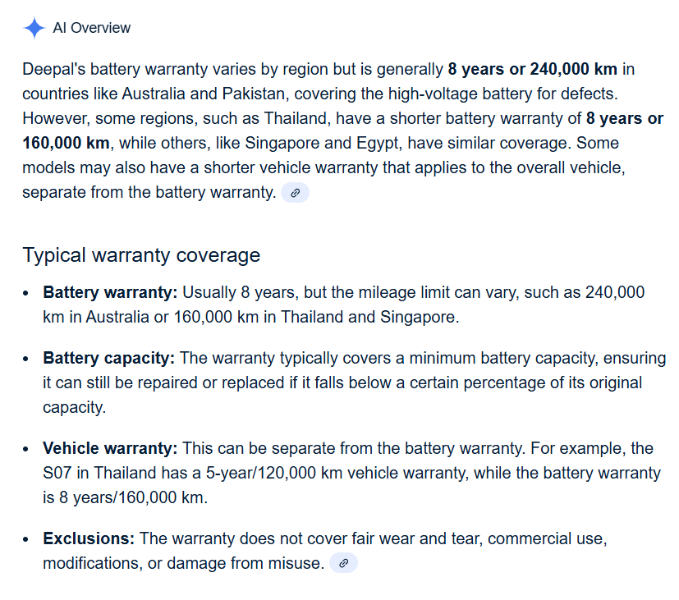Click the bullet dot beside Vehicle warranty

coord(26,449)
